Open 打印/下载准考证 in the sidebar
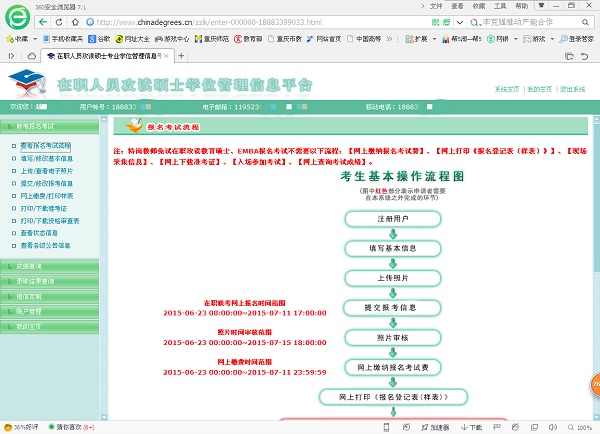The image size is (600, 434). [44, 209]
